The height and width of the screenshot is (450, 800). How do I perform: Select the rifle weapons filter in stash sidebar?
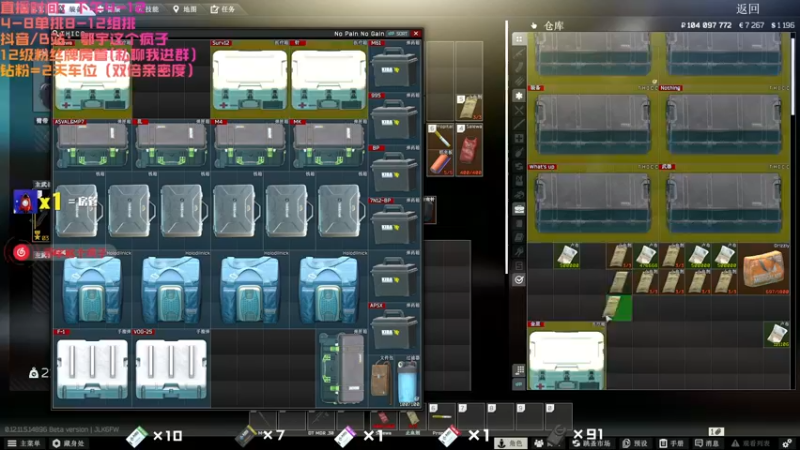click(x=519, y=53)
